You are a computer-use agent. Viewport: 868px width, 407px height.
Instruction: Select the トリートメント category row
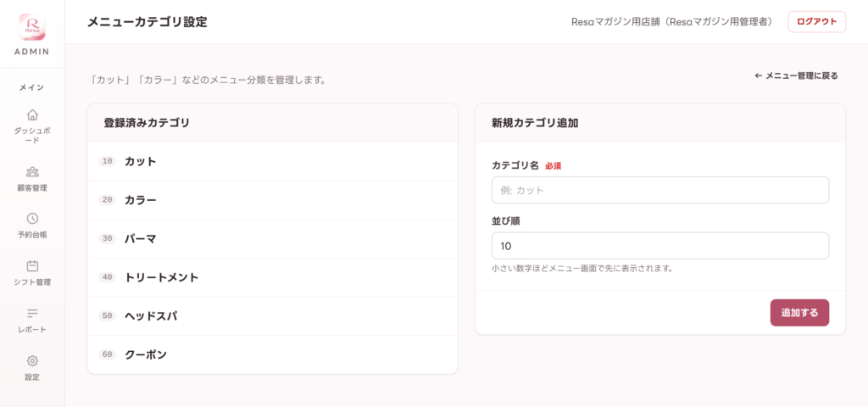click(x=272, y=277)
